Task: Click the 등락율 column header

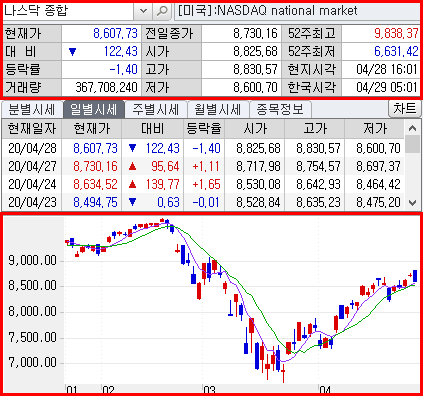Action: point(204,128)
